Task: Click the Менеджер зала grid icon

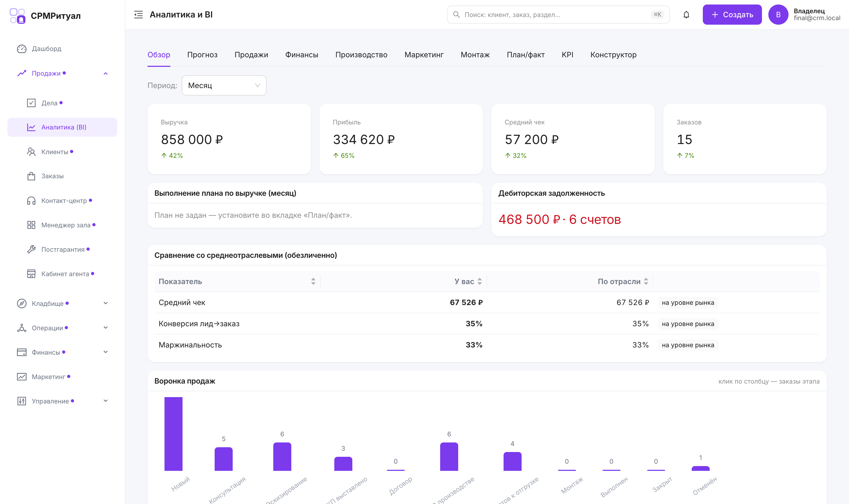Action: 31,225
